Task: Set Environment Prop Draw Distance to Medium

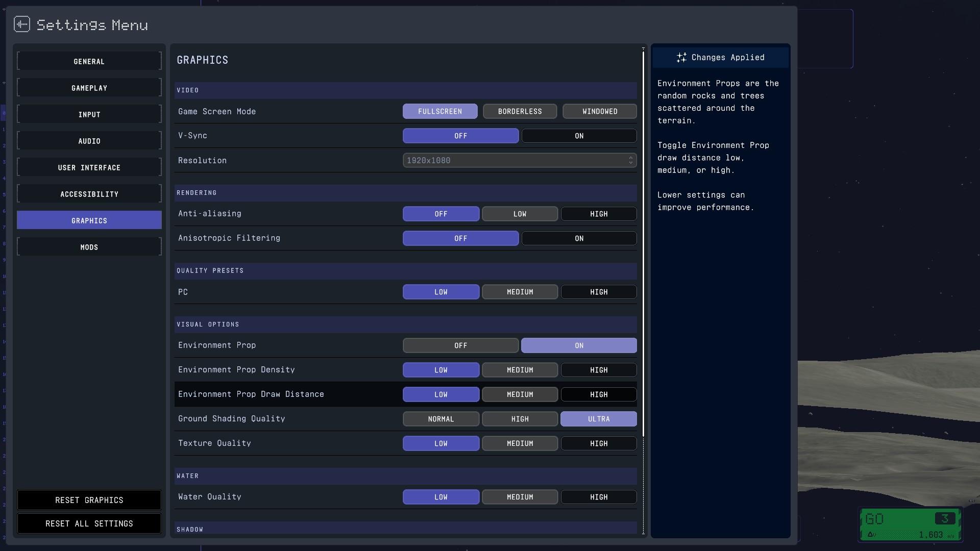Action: (x=520, y=394)
